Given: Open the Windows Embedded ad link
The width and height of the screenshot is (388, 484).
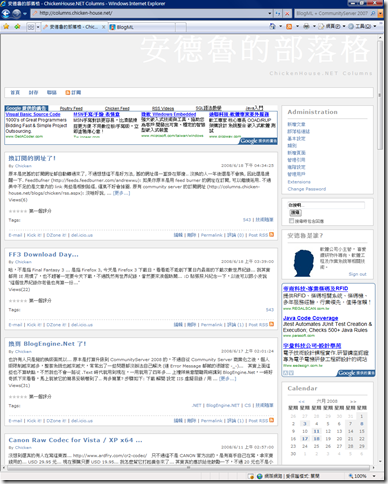Looking at the screenshot, I should coord(169,114).
